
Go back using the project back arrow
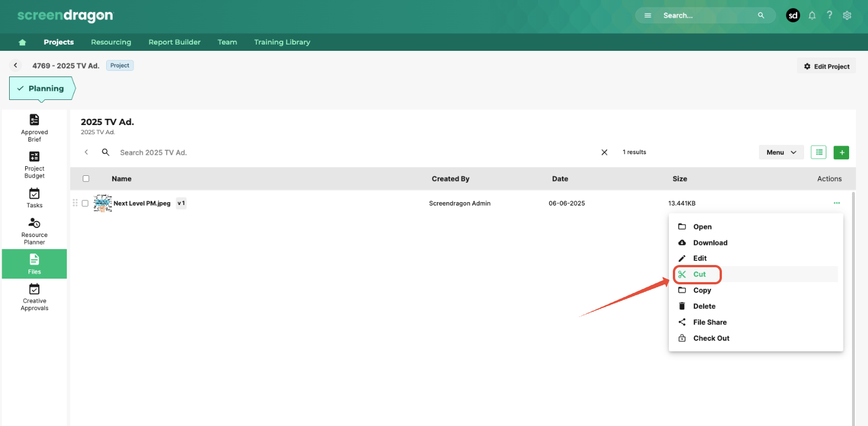pyautogui.click(x=16, y=66)
